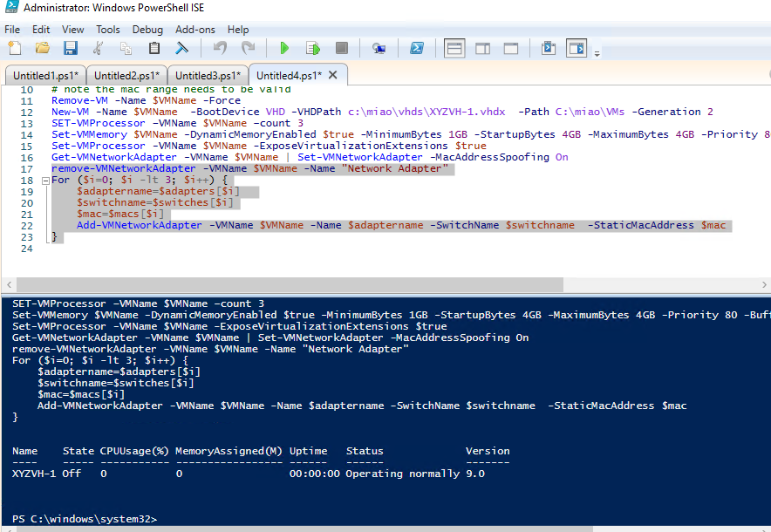The image size is (771, 532).
Task: Open the View menu
Action: [72, 30]
